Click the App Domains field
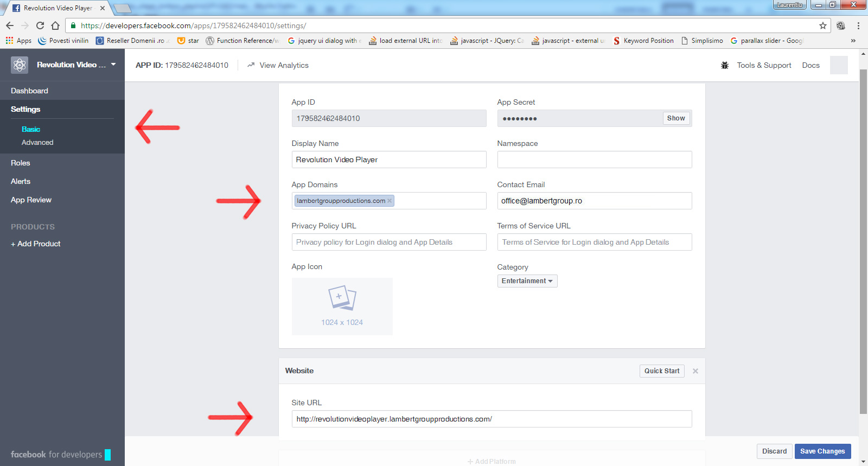 (389, 201)
